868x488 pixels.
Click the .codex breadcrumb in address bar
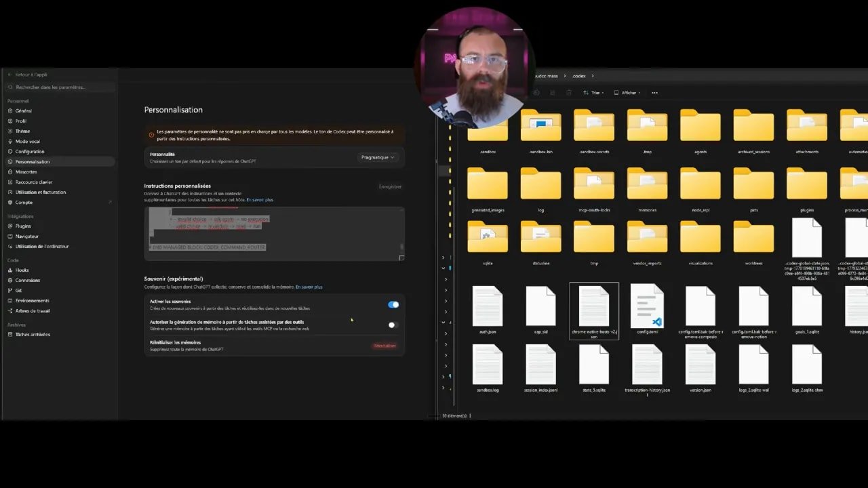tap(579, 76)
